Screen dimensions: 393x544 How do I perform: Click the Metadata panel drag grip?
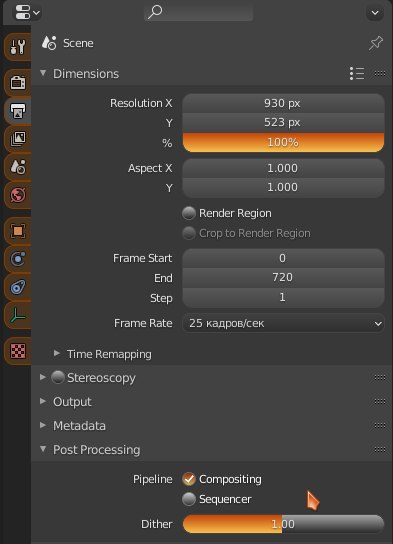[x=380, y=426]
